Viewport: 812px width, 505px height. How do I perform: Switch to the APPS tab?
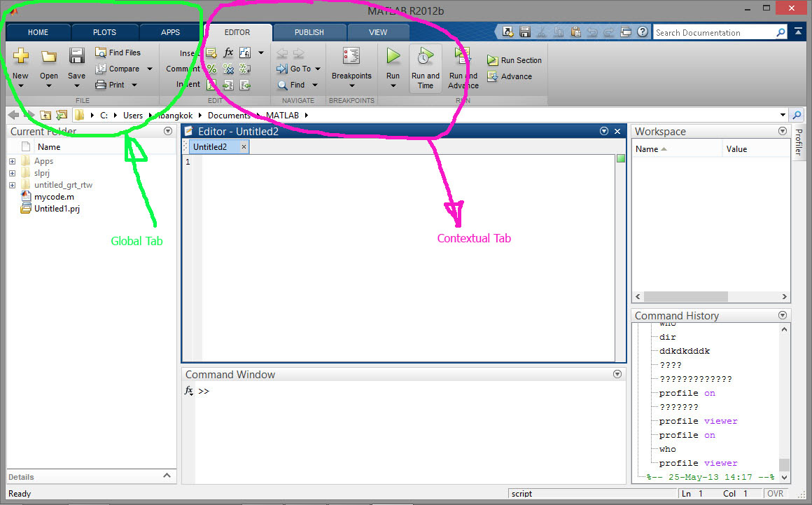[x=170, y=32]
